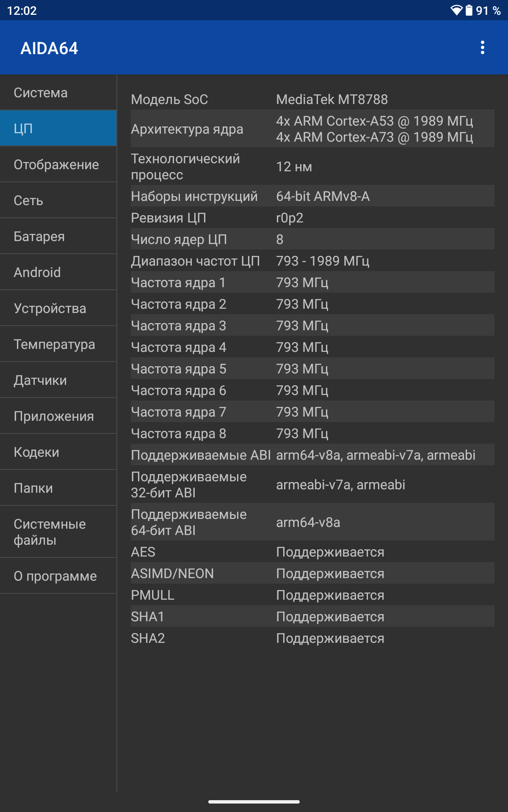The height and width of the screenshot is (812, 508).
Task: Open the Android info section
Action: click(x=58, y=272)
